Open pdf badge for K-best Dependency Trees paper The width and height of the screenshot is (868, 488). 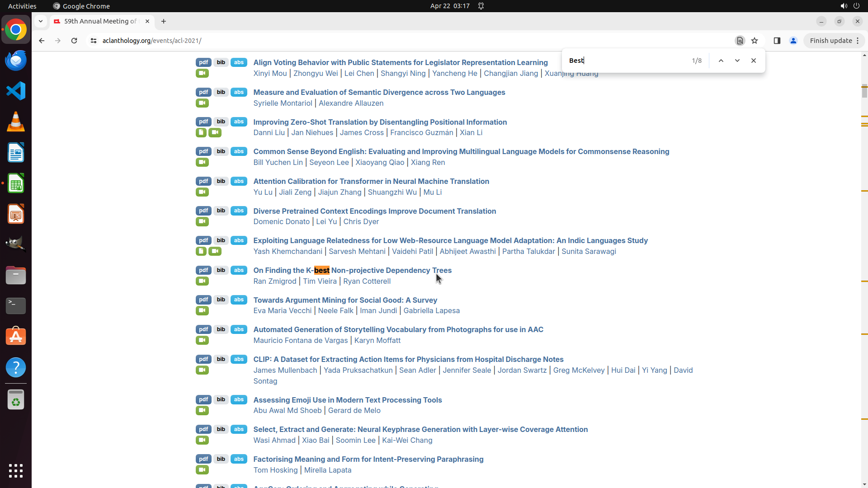[x=203, y=270]
